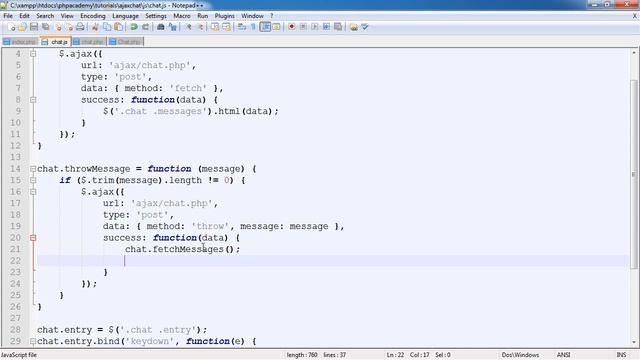The width and height of the screenshot is (640, 360).
Task: Click the Close All toolbar icon
Action: (69, 27)
